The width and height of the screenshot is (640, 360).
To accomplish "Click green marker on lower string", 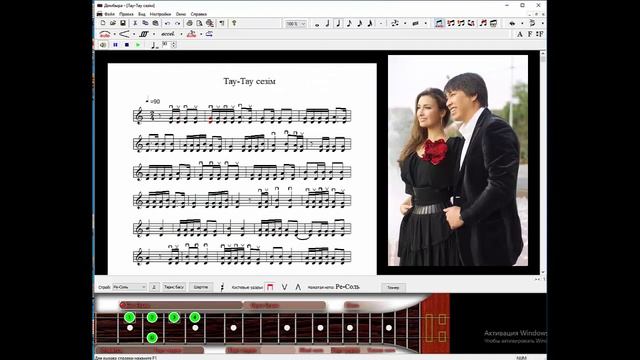I will pos(152,338).
